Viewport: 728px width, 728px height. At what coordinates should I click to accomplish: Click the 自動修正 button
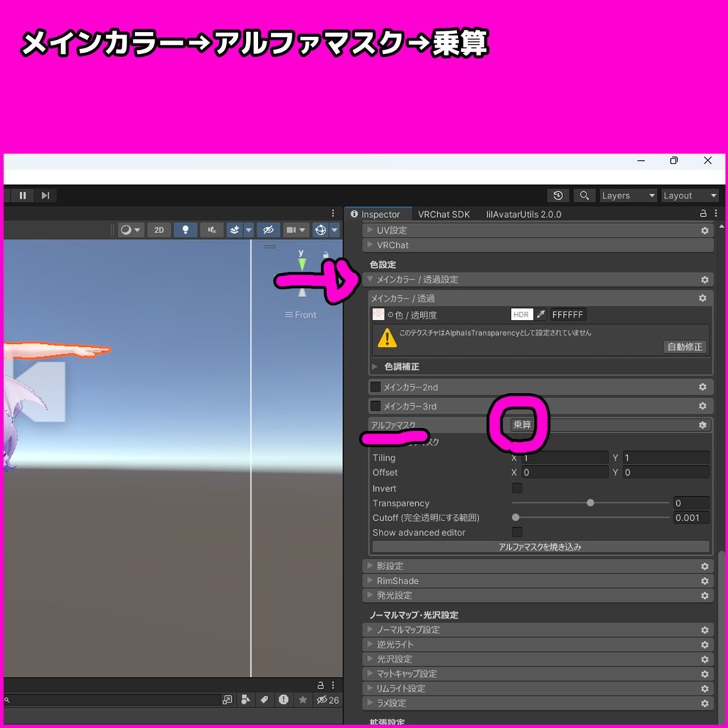click(x=685, y=347)
